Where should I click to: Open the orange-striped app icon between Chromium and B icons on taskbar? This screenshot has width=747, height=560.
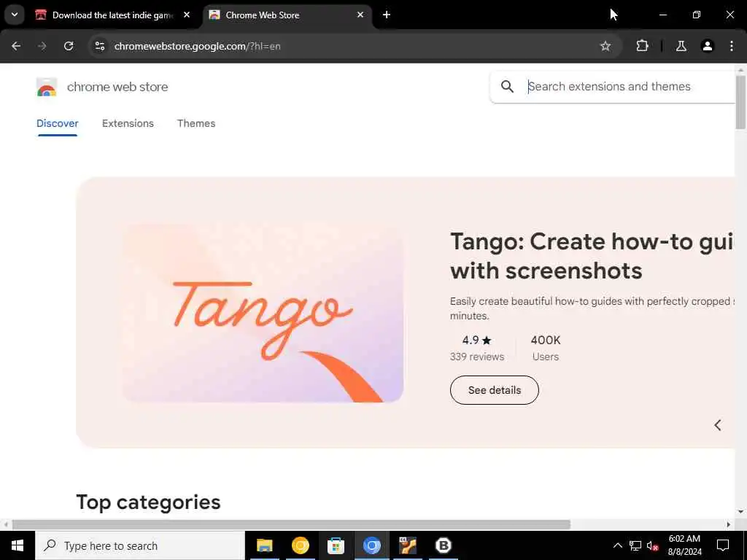pos(408,545)
